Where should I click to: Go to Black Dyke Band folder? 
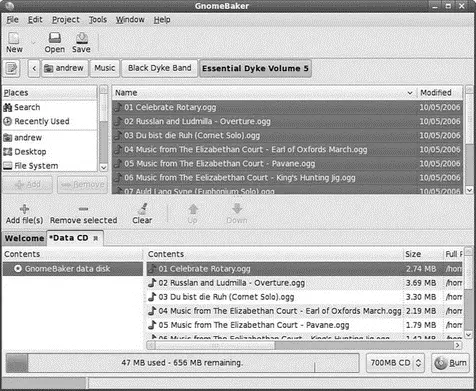pyautogui.click(x=160, y=68)
